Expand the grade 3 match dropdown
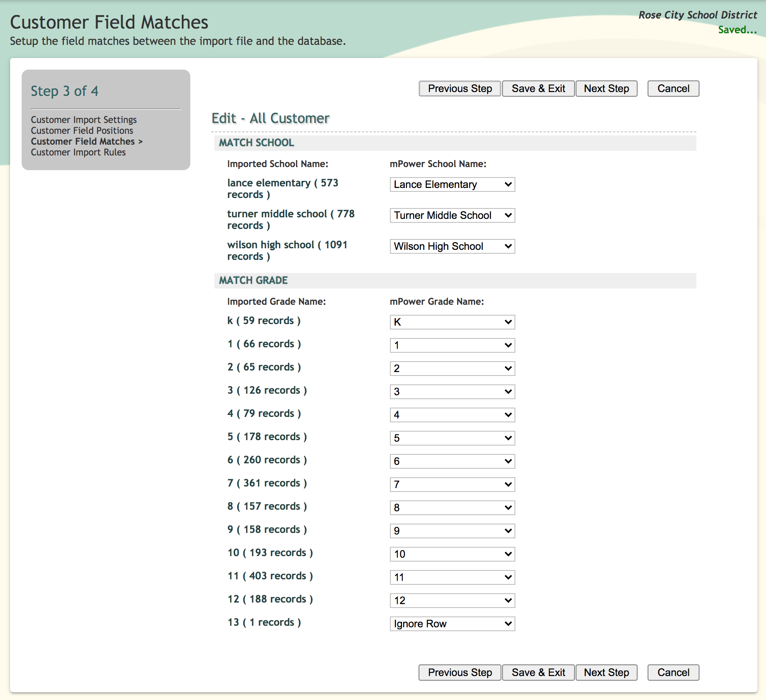The image size is (766, 700). 452,392
